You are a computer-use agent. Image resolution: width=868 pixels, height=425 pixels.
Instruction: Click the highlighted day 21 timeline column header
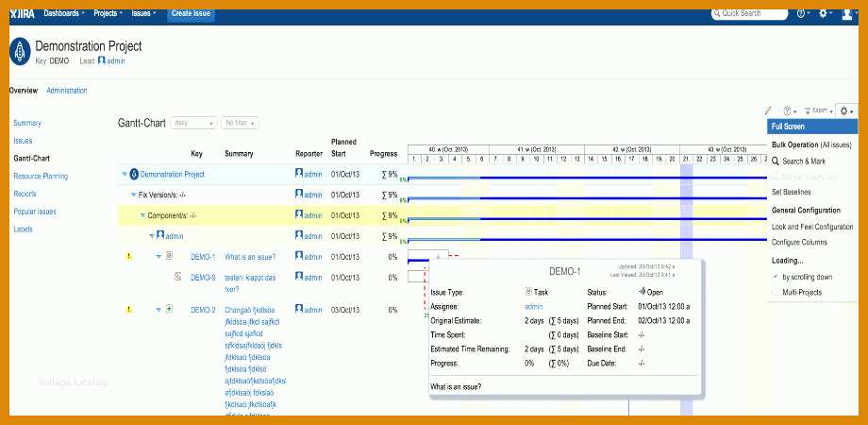point(686,159)
